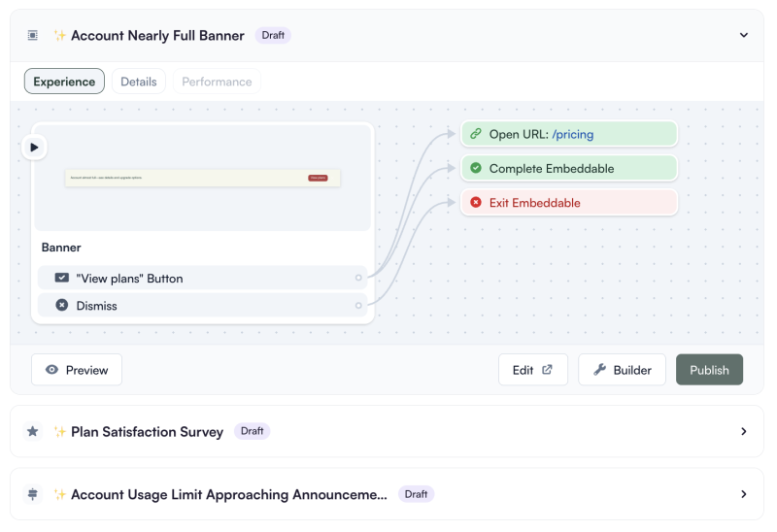777x532 pixels.
Task: Select the Complete Embeddable action node
Action: (x=569, y=168)
